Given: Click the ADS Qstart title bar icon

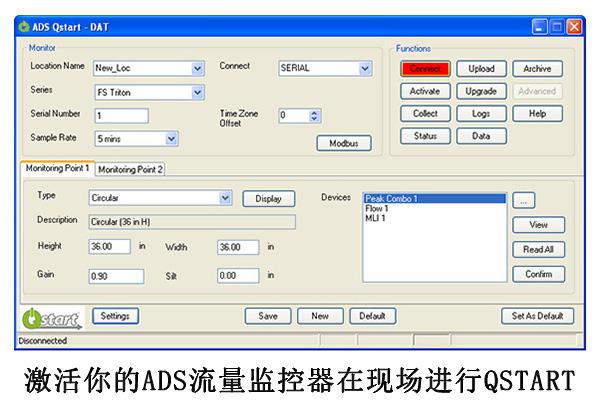Looking at the screenshot, I should click(x=24, y=27).
